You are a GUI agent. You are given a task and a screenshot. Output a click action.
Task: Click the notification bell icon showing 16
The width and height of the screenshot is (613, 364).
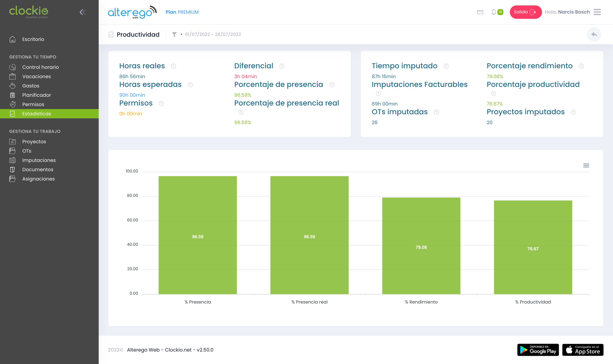pos(494,12)
